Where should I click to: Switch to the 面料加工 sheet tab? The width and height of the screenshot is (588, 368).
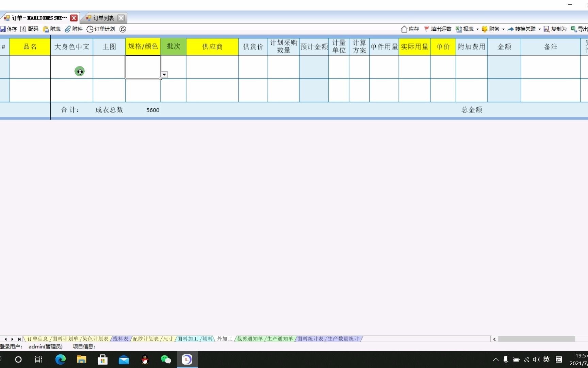(188, 339)
